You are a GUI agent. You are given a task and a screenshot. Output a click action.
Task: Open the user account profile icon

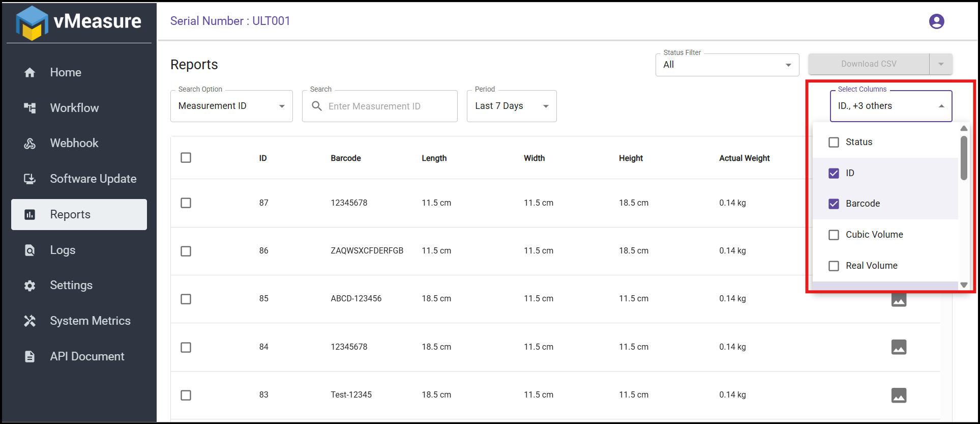tap(936, 21)
